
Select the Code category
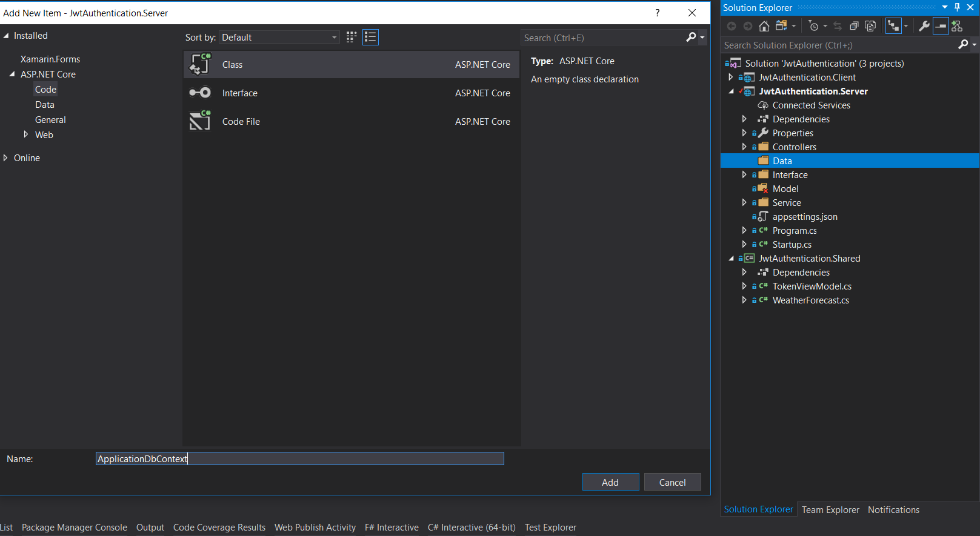coord(45,89)
